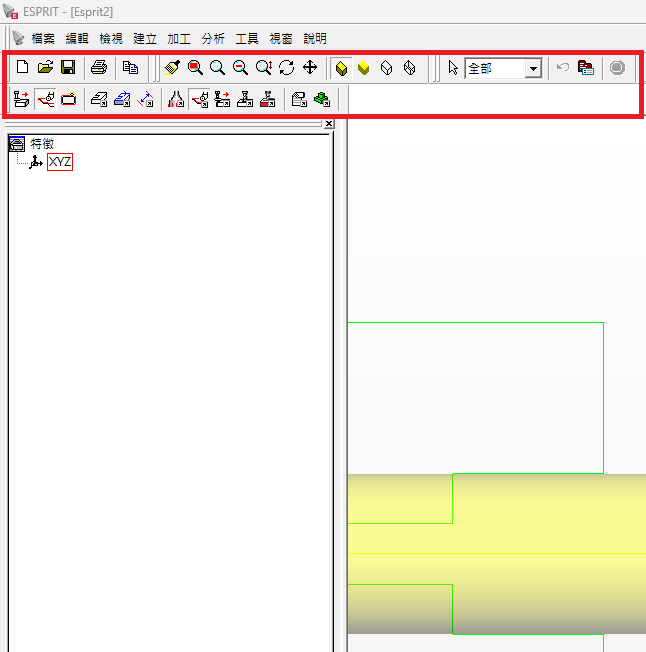This screenshot has width=646, height=652.
Task: Open the 加工 menu
Action: coord(179,38)
